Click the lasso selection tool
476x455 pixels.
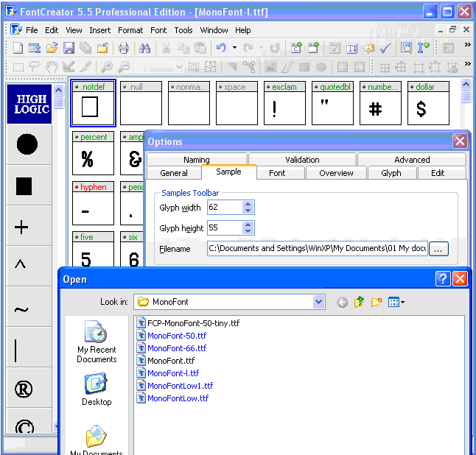35,67
